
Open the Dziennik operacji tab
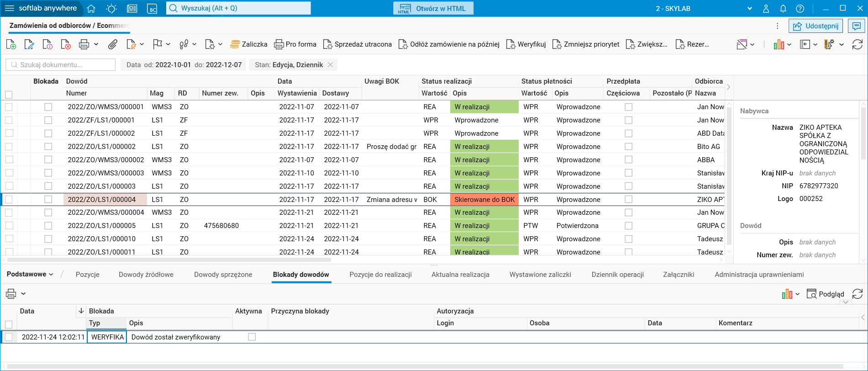tap(617, 275)
